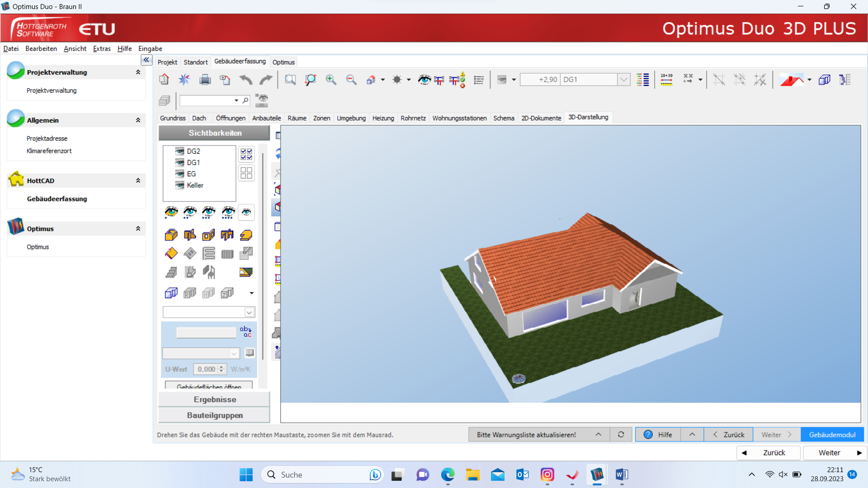The height and width of the screenshot is (488, 868).
Task: Toggle visibility of DG2 floor
Action: (x=179, y=151)
